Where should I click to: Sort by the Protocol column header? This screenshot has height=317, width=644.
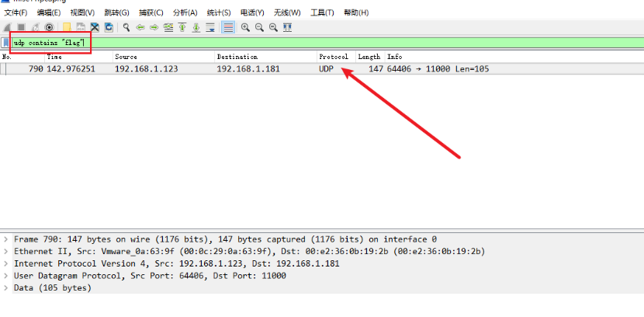coord(334,57)
